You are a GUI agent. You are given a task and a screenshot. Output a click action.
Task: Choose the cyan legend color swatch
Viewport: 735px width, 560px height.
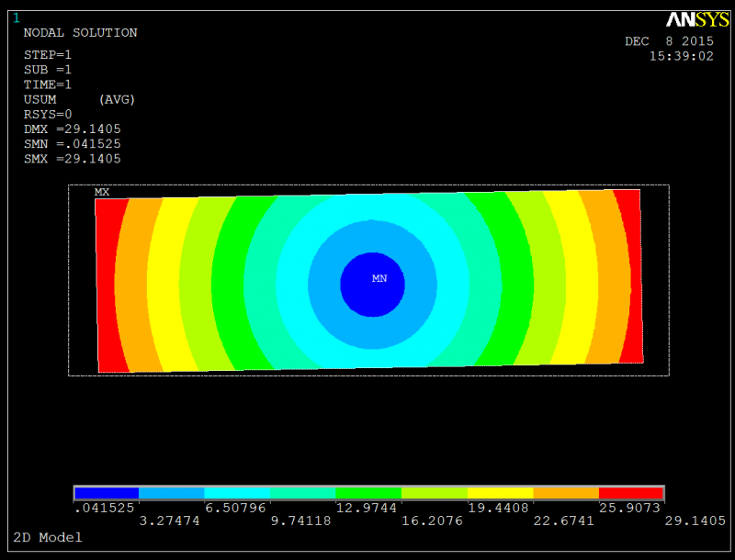pyautogui.click(x=237, y=493)
